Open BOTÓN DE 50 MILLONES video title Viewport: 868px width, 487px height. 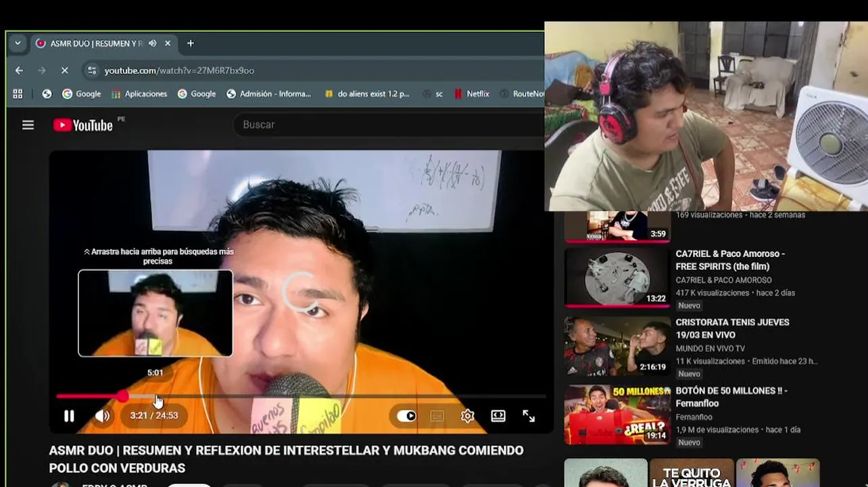[731, 397]
